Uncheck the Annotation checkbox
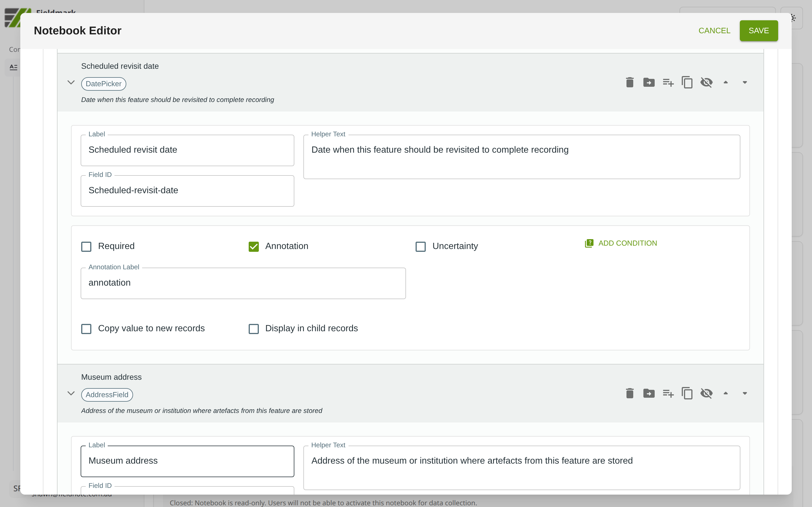Image resolution: width=812 pixels, height=507 pixels. tap(253, 246)
